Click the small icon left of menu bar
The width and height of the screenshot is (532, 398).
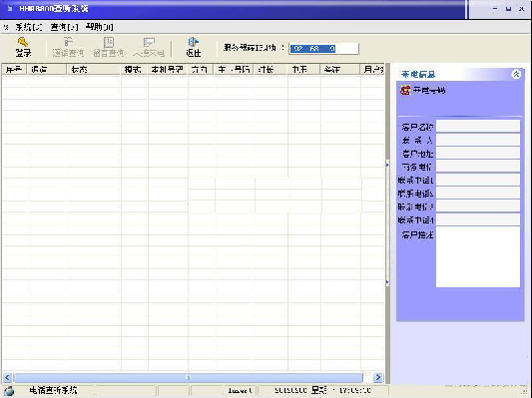(6, 27)
